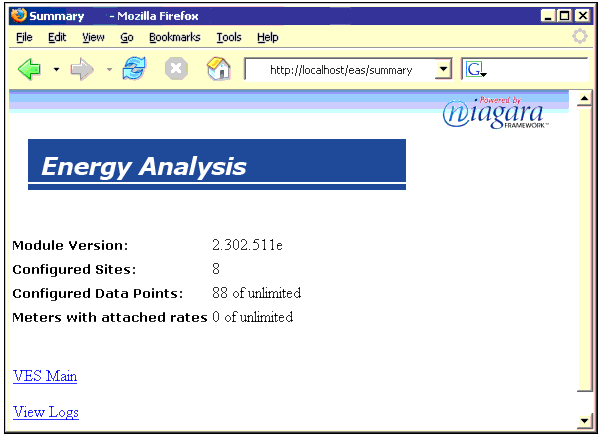Go to Home using the house icon

(x=217, y=69)
